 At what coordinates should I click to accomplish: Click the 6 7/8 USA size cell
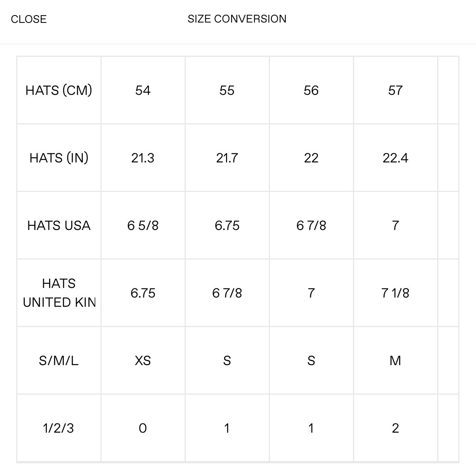pyautogui.click(x=311, y=226)
